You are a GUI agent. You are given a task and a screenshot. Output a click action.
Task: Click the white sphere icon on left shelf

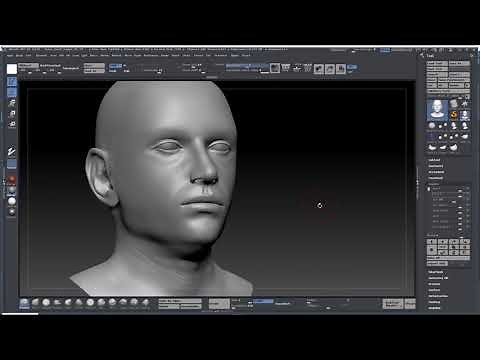click(12, 201)
